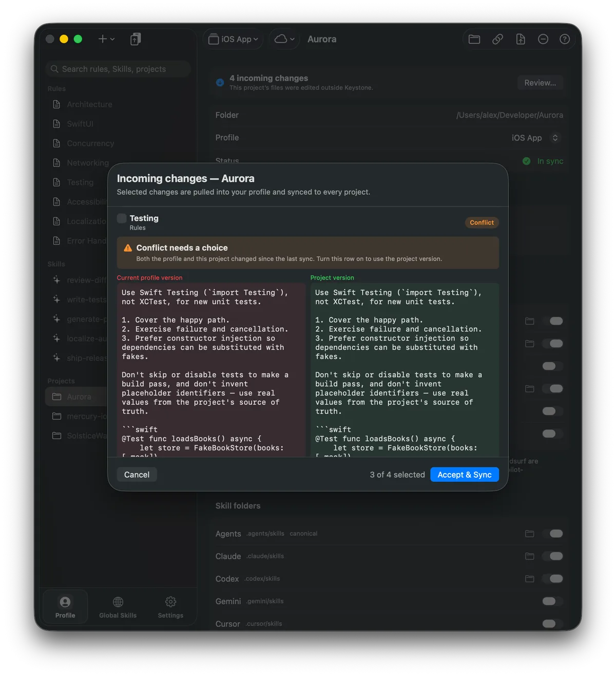The height and width of the screenshot is (676, 616).
Task: Click the sparkle icon beside write-tests skill
Action: coord(56,299)
